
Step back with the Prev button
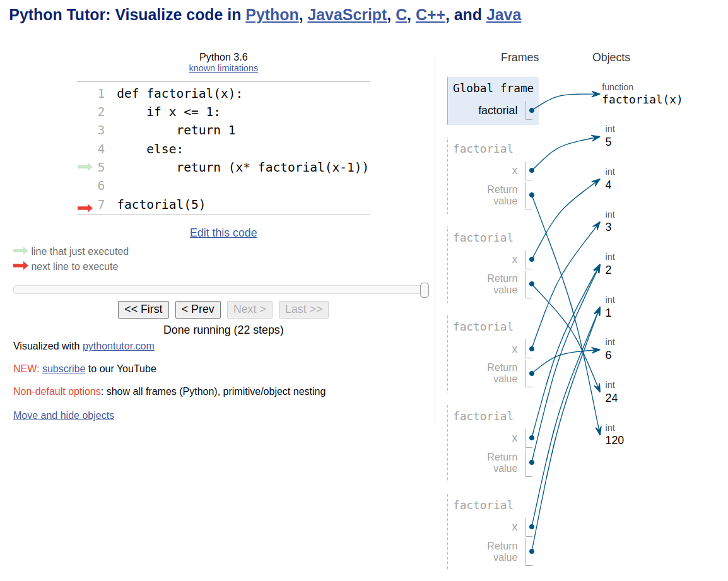pyautogui.click(x=198, y=309)
